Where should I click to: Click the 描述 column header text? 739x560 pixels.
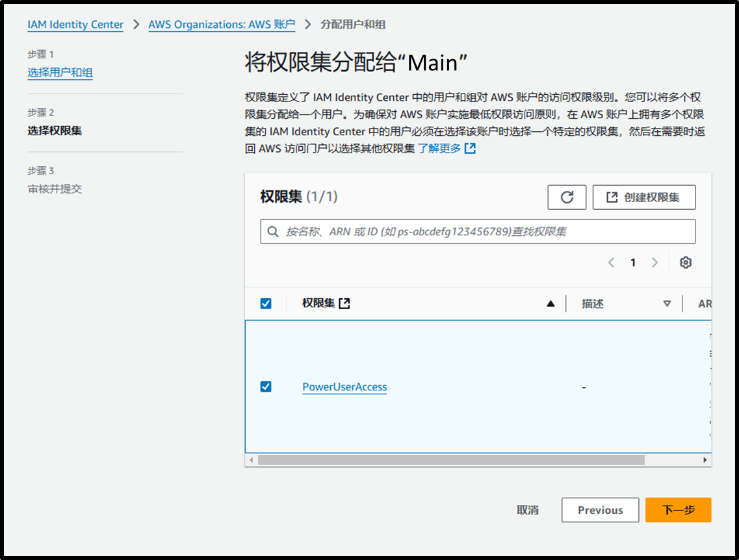coord(592,304)
